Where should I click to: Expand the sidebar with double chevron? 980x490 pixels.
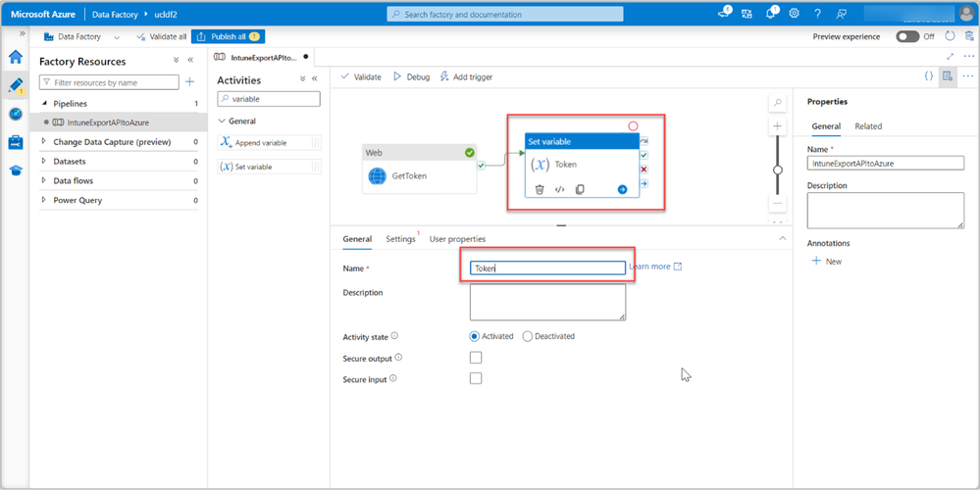tap(22, 33)
